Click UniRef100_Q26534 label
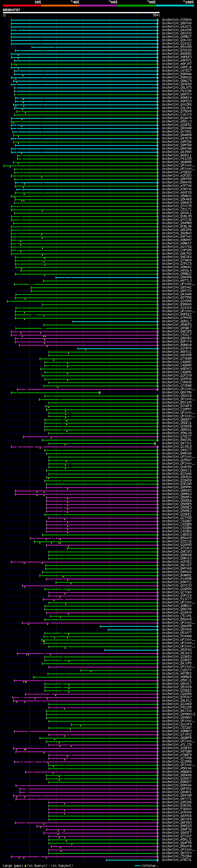Screen dimensions: 197x868 (x=176, y=379)
